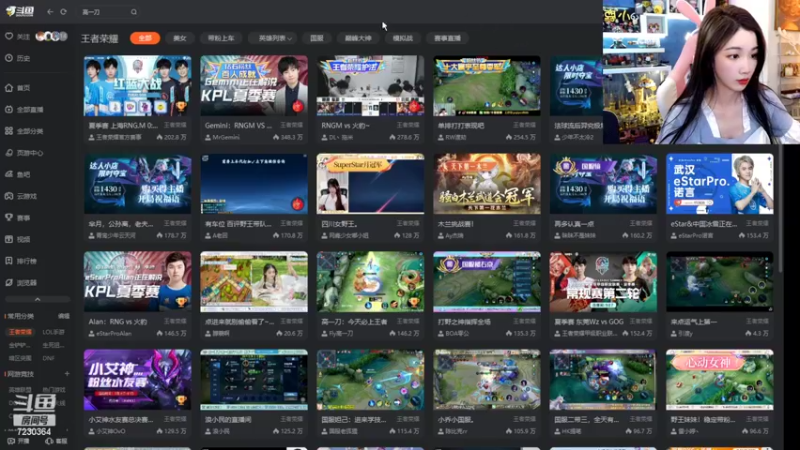
Task: Select the 带粉上车 filter tab
Action: [x=221, y=38]
